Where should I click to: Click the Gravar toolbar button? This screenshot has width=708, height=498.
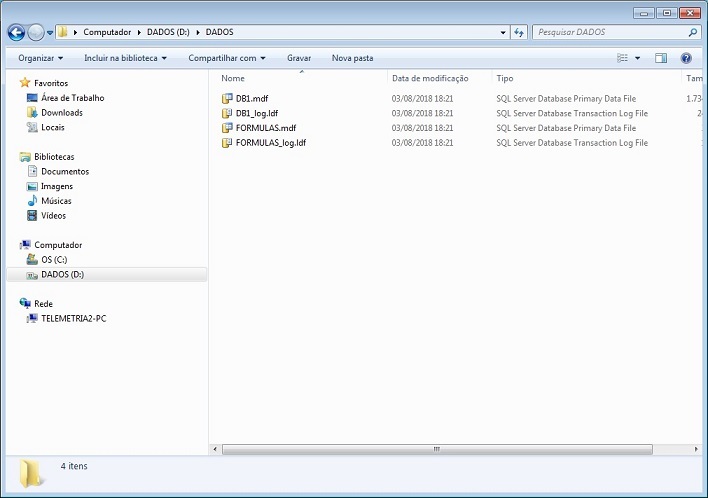click(299, 58)
